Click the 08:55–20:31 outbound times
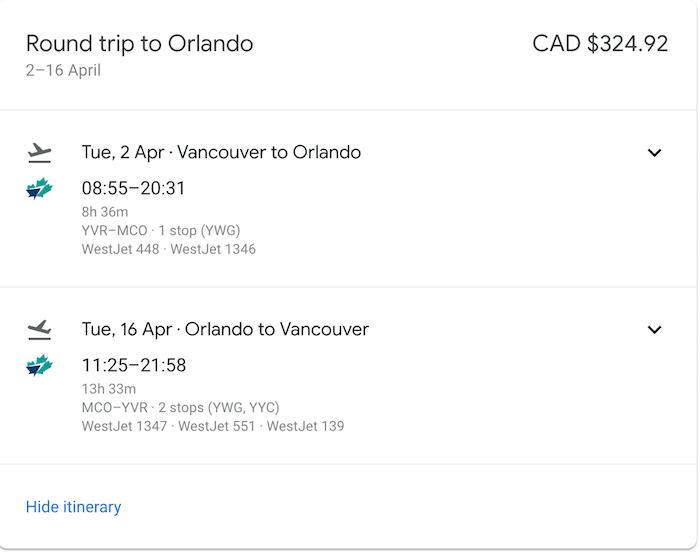Image resolution: width=700 pixels, height=552 pixels. click(x=133, y=188)
